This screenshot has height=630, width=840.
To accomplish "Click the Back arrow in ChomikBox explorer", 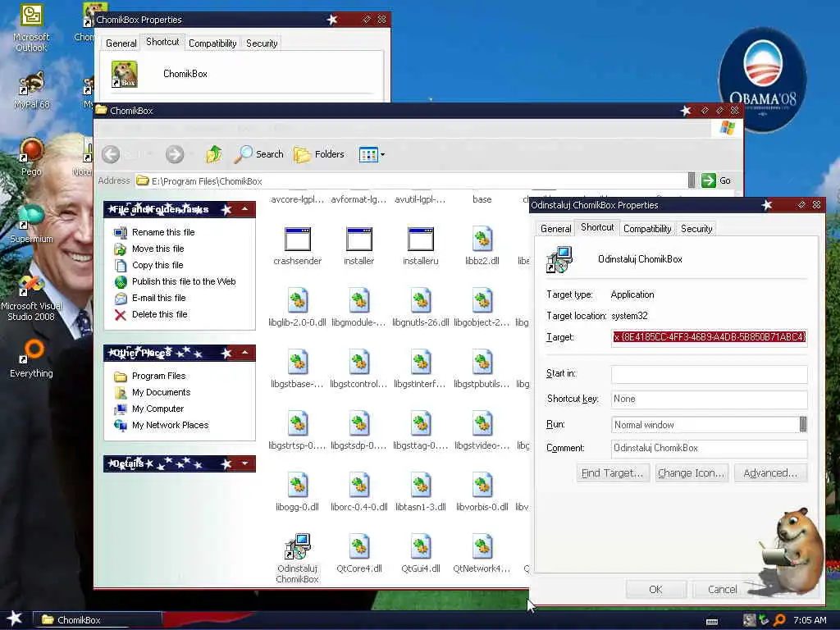I will (x=111, y=154).
